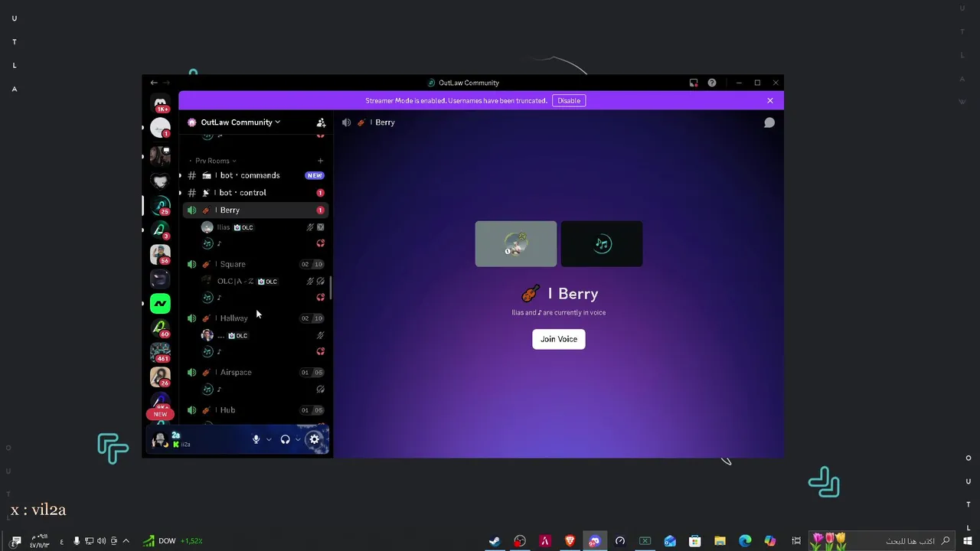This screenshot has width=980, height=551.
Task: Open File Explorer from the taskbar
Action: pos(720,541)
